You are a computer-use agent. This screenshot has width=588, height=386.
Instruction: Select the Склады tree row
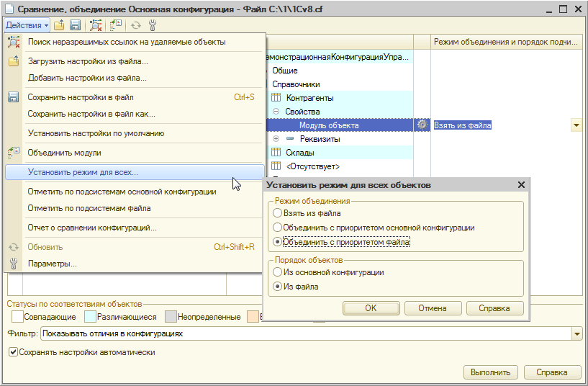pos(340,153)
